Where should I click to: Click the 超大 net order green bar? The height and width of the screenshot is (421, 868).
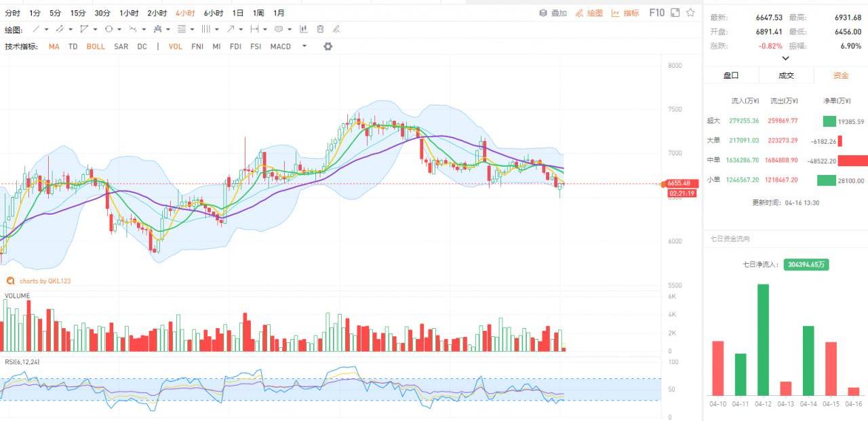pos(829,121)
